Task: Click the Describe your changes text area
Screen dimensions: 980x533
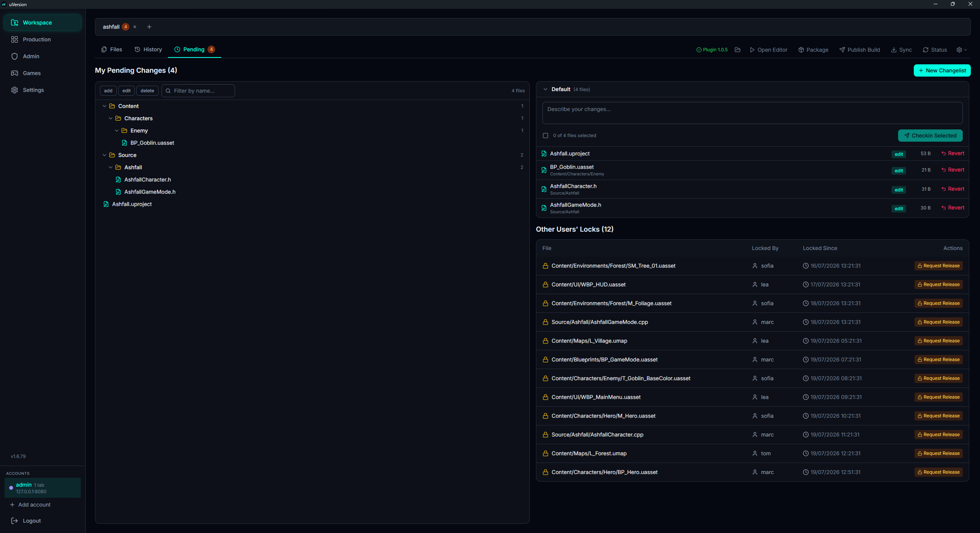Action: pyautogui.click(x=752, y=113)
